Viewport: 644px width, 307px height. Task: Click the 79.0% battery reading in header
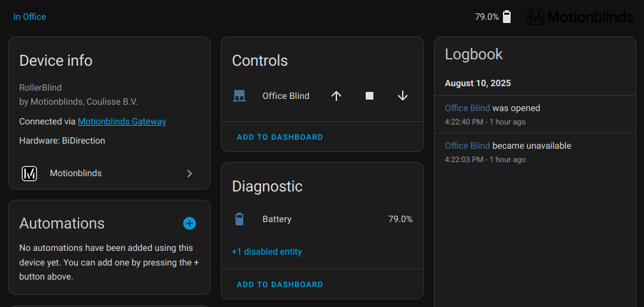(487, 17)
